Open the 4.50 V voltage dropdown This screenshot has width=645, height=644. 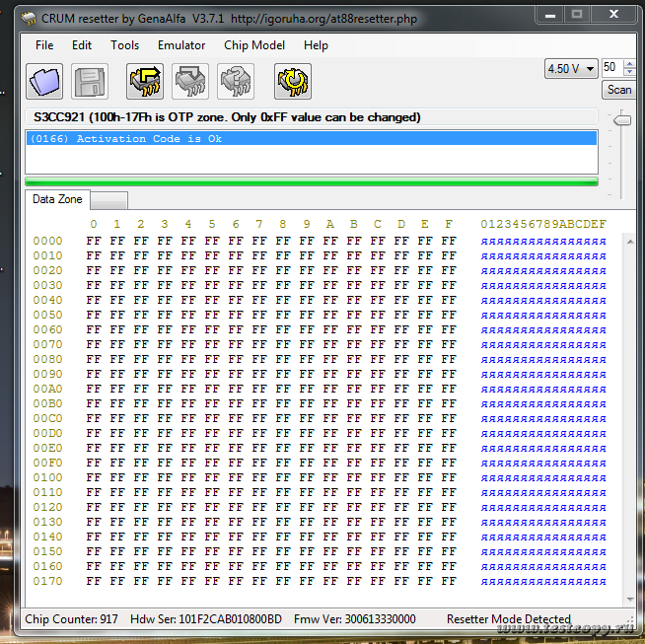(x=571, y=68)
